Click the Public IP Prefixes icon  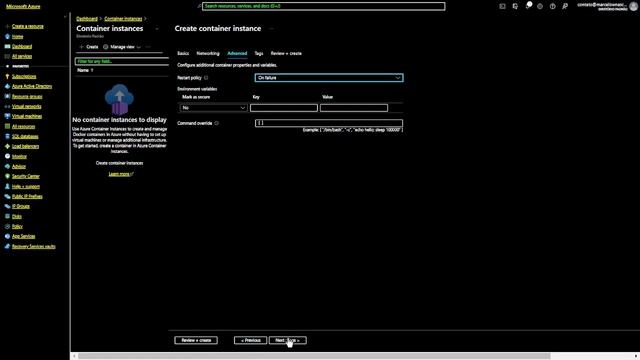[x=7, y=196]
